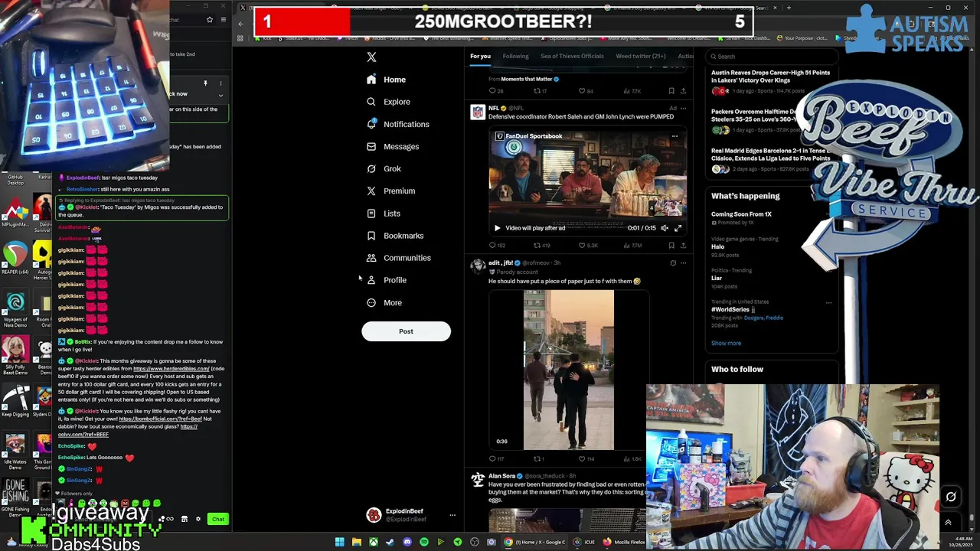View analytics on NFL post showing 7.7M

632,246
